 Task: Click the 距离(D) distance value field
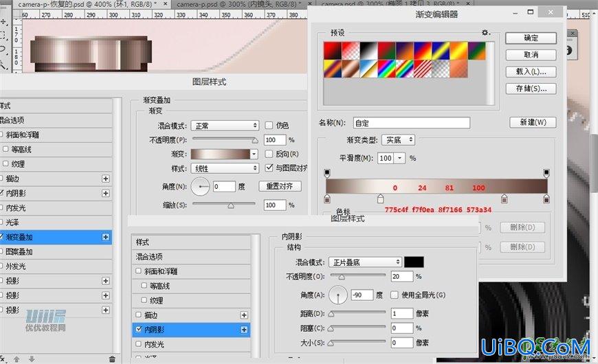[402, 313]
